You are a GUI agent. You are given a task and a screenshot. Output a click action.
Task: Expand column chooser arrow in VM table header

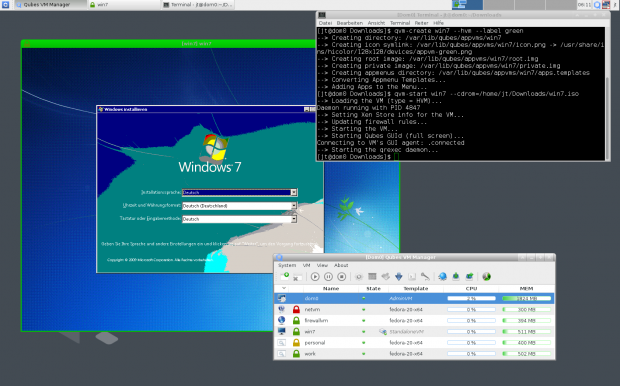point(284,288)
